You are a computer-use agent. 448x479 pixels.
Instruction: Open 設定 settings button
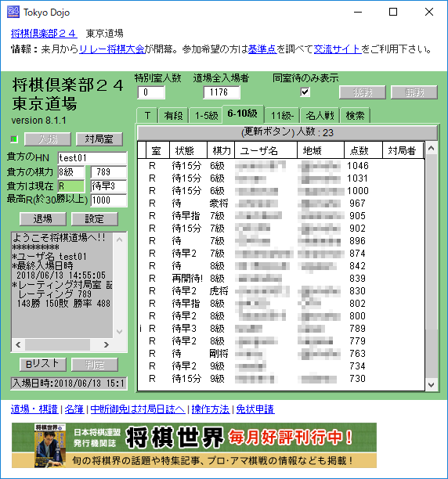95,219
